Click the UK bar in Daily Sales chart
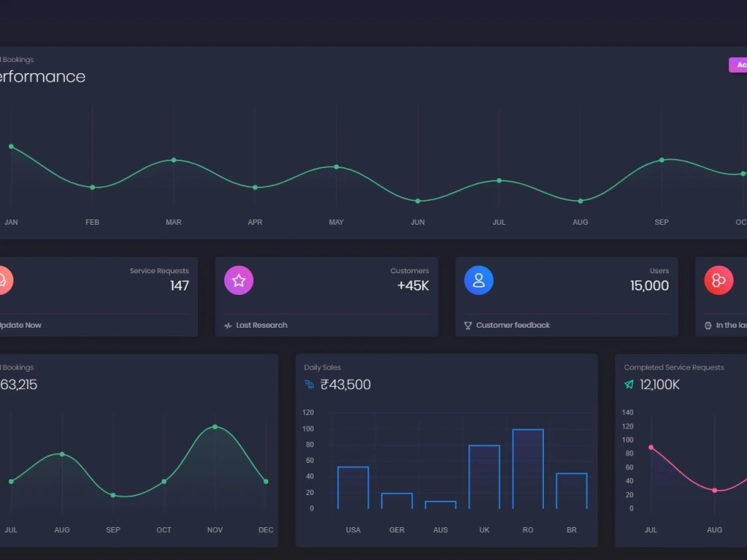The height and width of the screenshot is (560, 747). click(485, 477)
